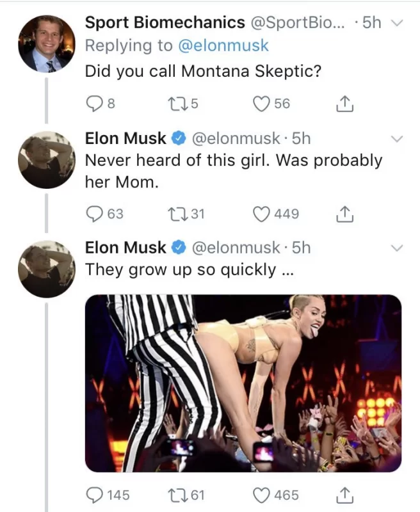Like the Sport Biomechanics tweet
The image size is (420, 512).
(x=261, y=103)
